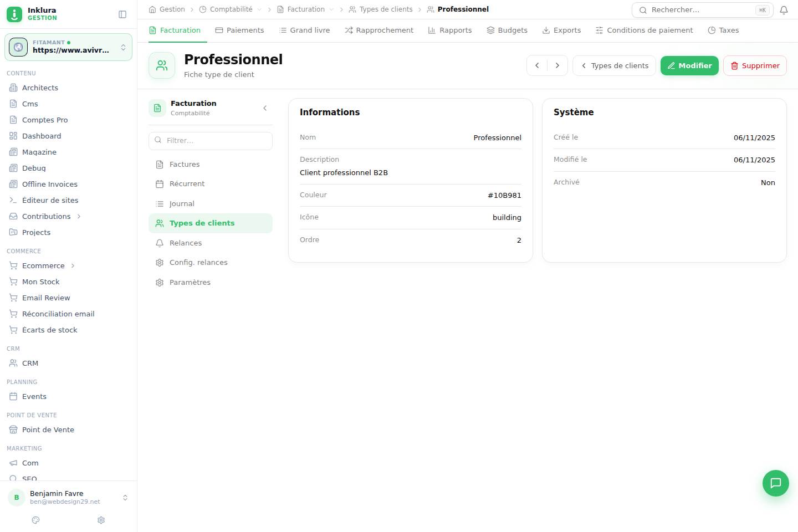This screenshot has width=798, height=532.
Task: Click the Filtrer input field
Action: point(211,141)
